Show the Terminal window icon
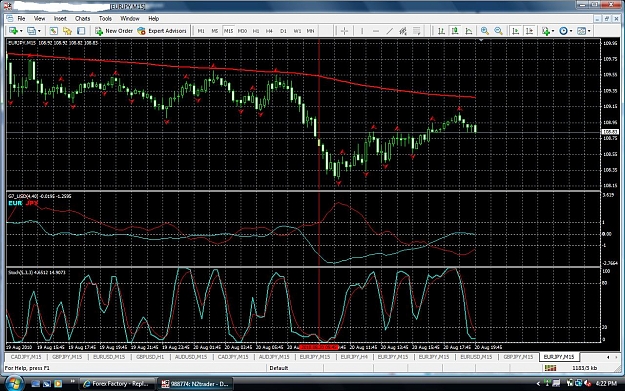The image size is (625, 391). pyautogui.click(x=81, y=31)
